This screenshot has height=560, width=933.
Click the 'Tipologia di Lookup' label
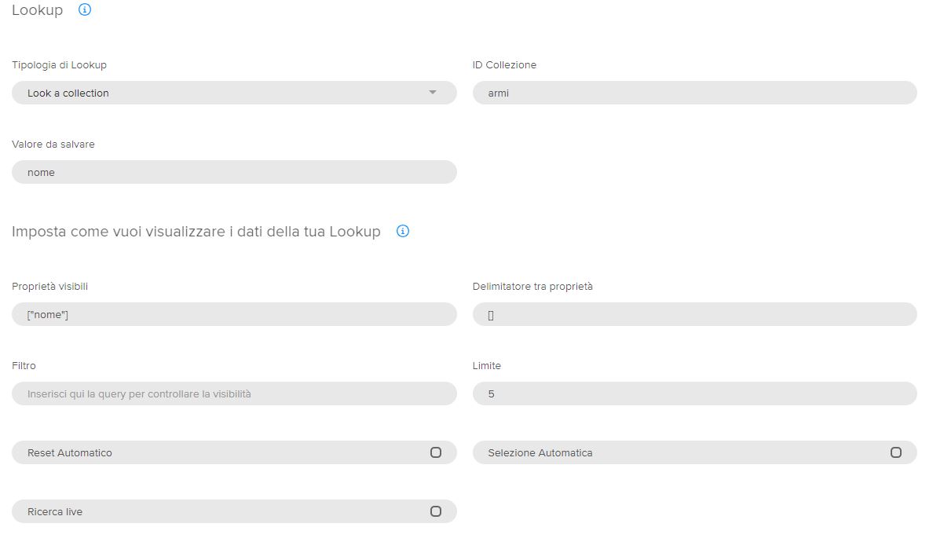point(59,65)
